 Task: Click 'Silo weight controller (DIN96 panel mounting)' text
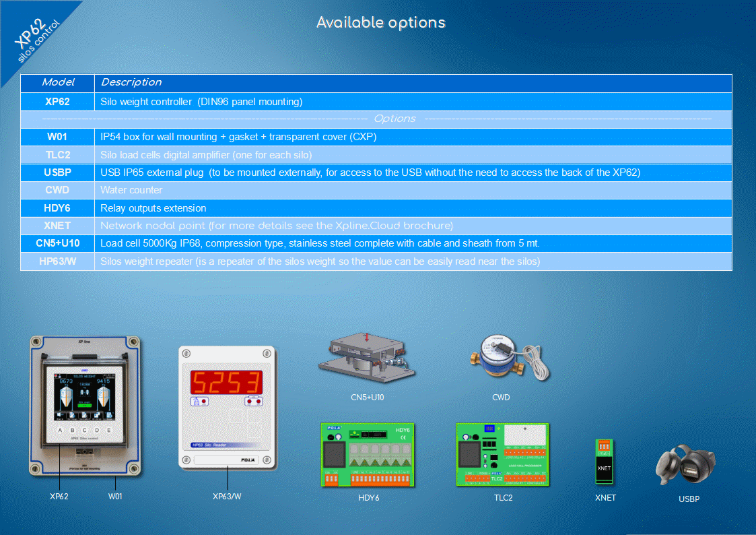coord(201,102)
